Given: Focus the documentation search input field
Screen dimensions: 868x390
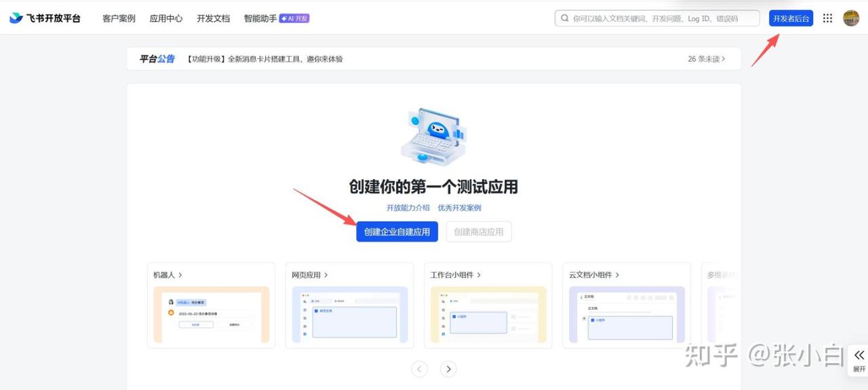Looking at the screenshot, I should point(661,18).
